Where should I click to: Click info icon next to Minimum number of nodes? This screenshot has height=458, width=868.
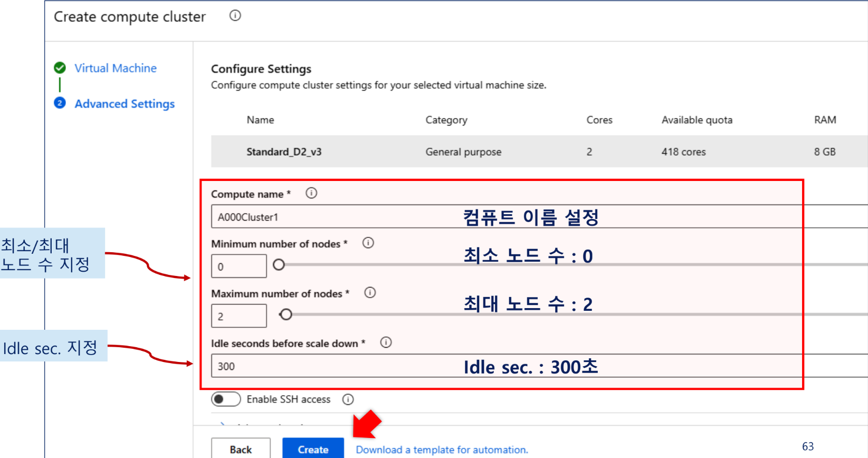coord(368,243)
